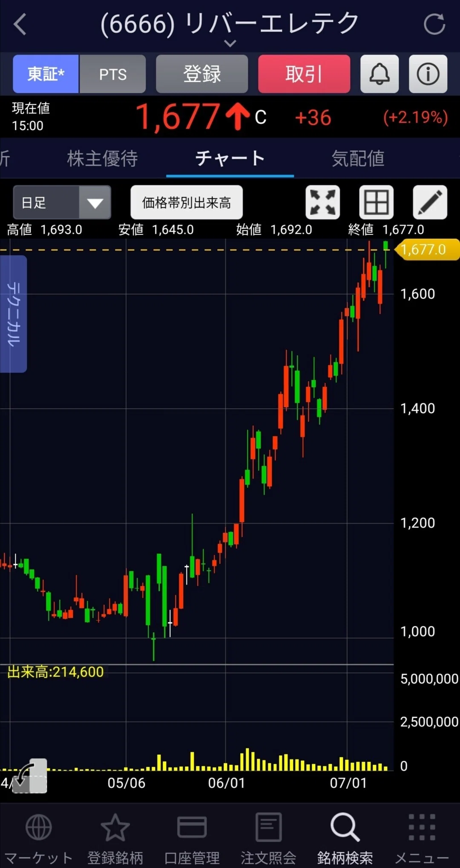Open the メニュー grid icon

[x=422, y=828]
